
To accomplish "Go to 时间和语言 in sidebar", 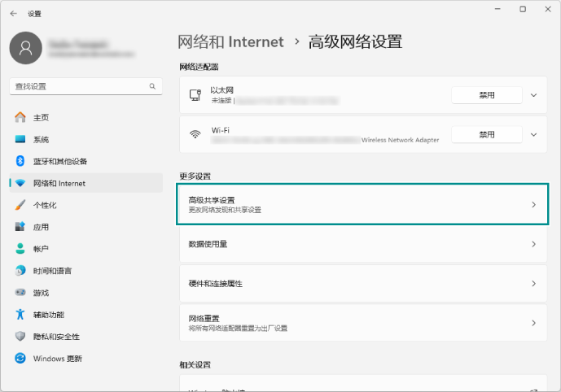I will [52, 271].
